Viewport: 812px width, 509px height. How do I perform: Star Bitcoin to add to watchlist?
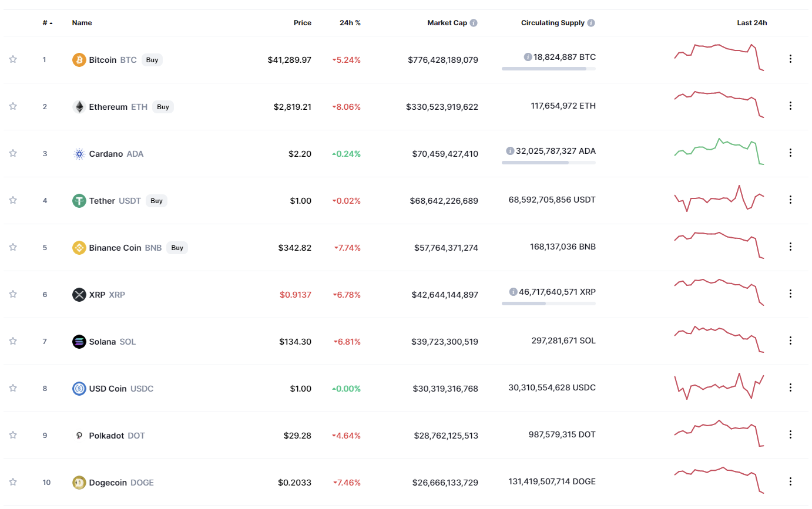[13, 59]
